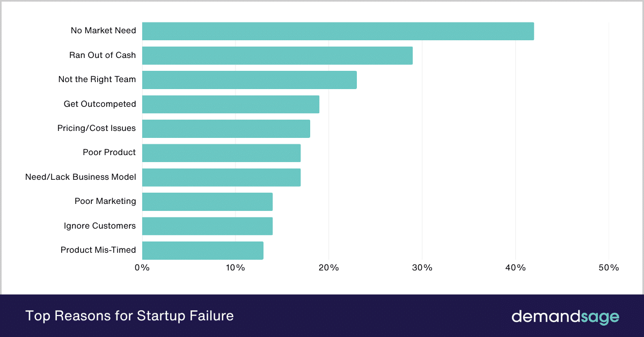Click the Not the Right Team bar
This screenshot has width=644, height=337.
(x=249, y=80)
